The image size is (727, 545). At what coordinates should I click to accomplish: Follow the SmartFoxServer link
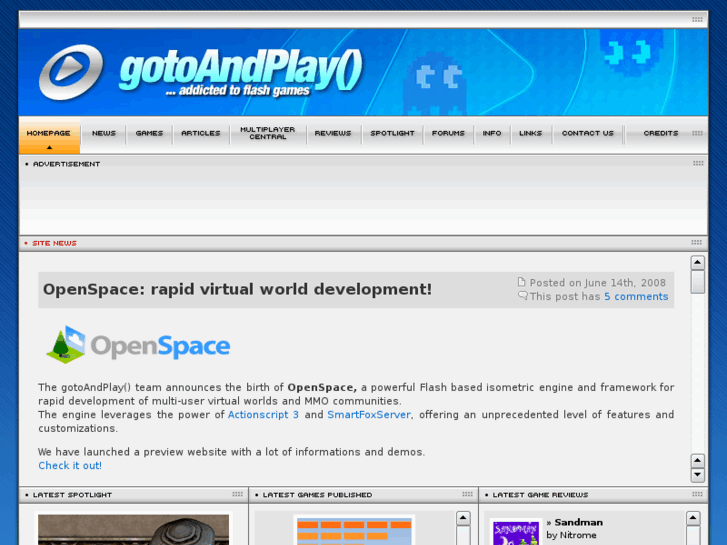[369, 414]
